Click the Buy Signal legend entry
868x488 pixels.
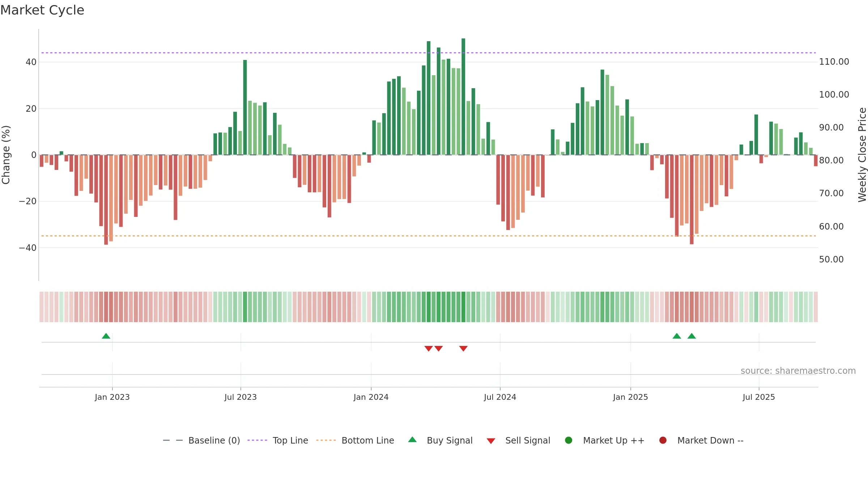coord(440,440)
